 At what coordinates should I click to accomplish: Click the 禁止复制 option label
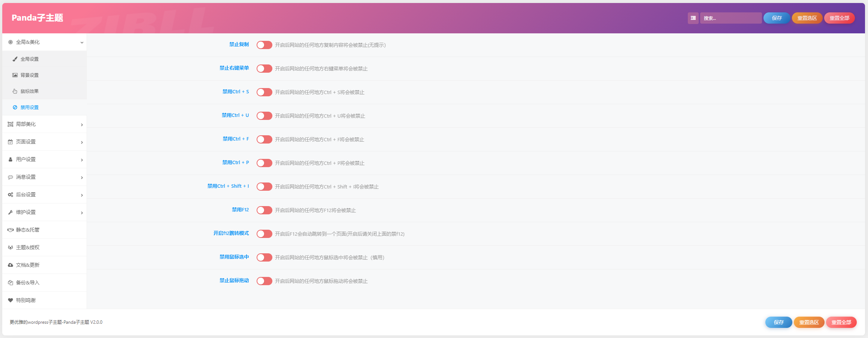(239, 45)
